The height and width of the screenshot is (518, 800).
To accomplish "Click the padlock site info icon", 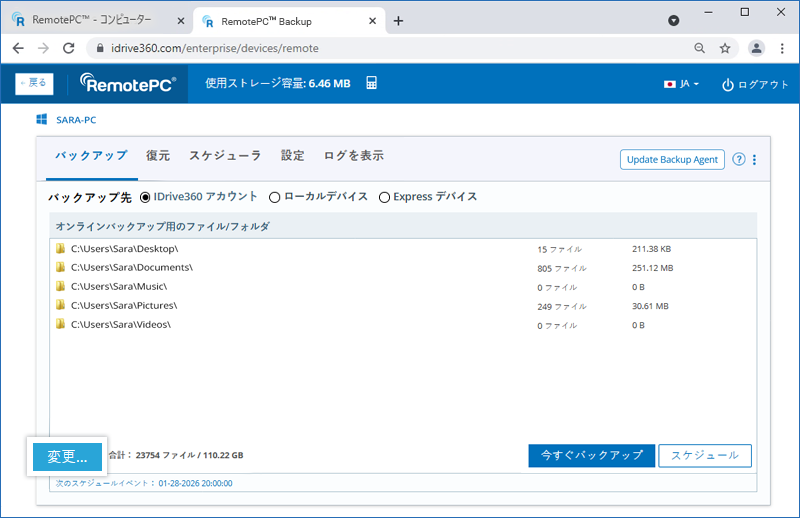I will (x=100, y=48).
